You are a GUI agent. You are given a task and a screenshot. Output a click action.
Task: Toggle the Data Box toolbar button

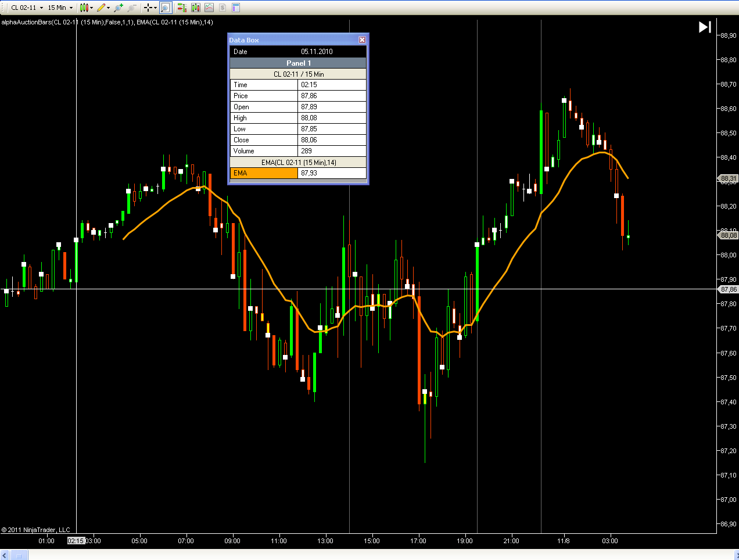(x=166, y=8)
